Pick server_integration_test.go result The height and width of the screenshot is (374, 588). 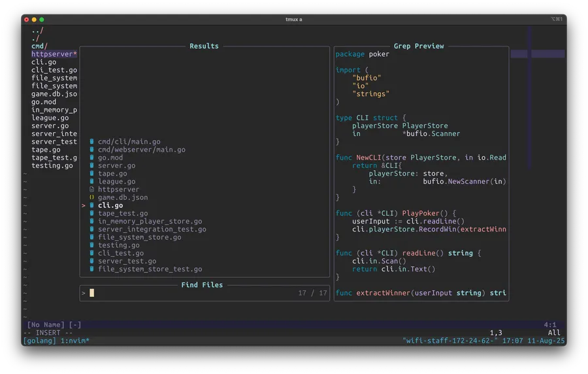(x=152, y=229)
